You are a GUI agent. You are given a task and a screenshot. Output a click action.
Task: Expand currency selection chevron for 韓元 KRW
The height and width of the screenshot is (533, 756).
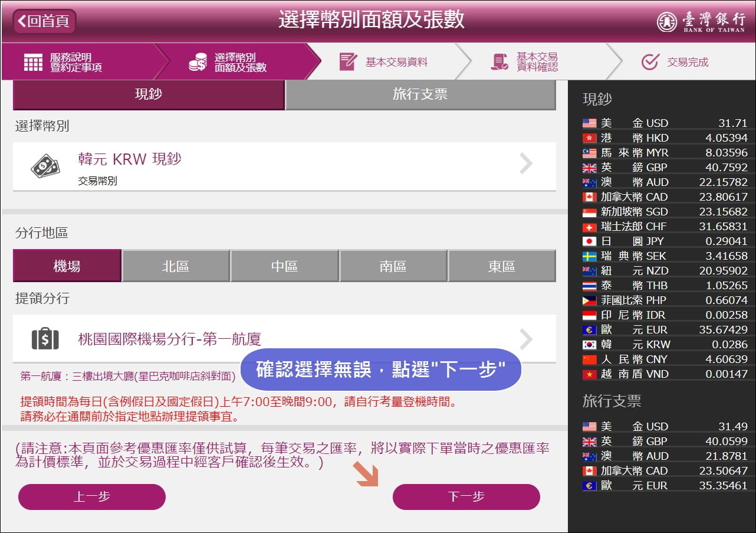pos(526,164)
